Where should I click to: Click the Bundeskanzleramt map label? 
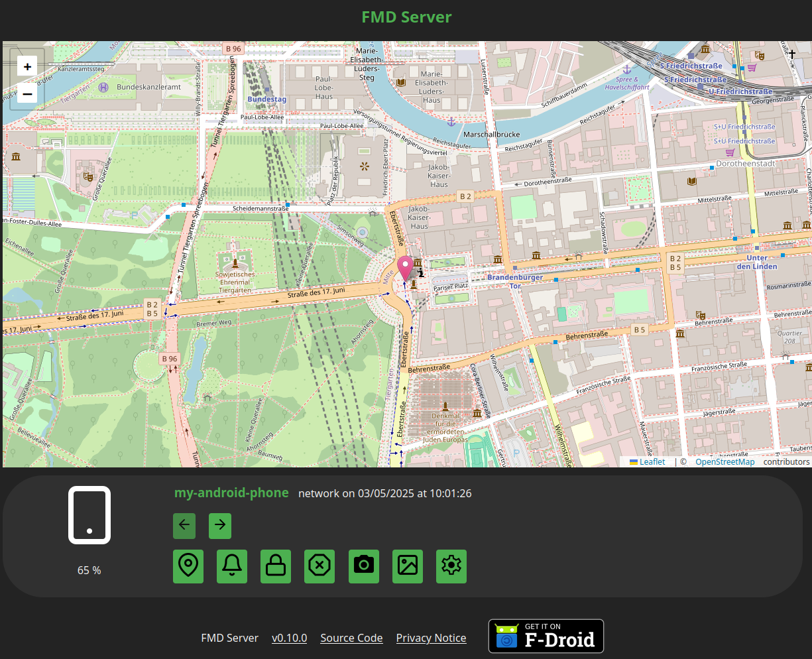pyautogui.click(x=149, y=87)
